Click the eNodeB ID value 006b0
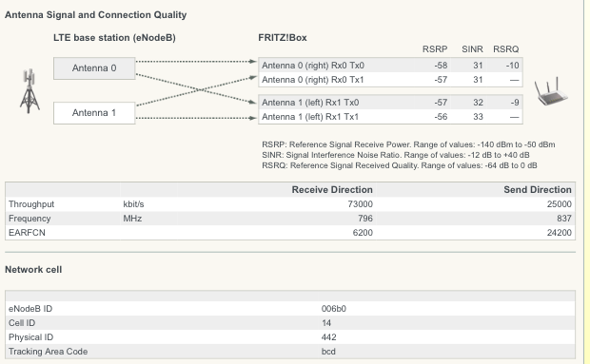 click(334, 309)
